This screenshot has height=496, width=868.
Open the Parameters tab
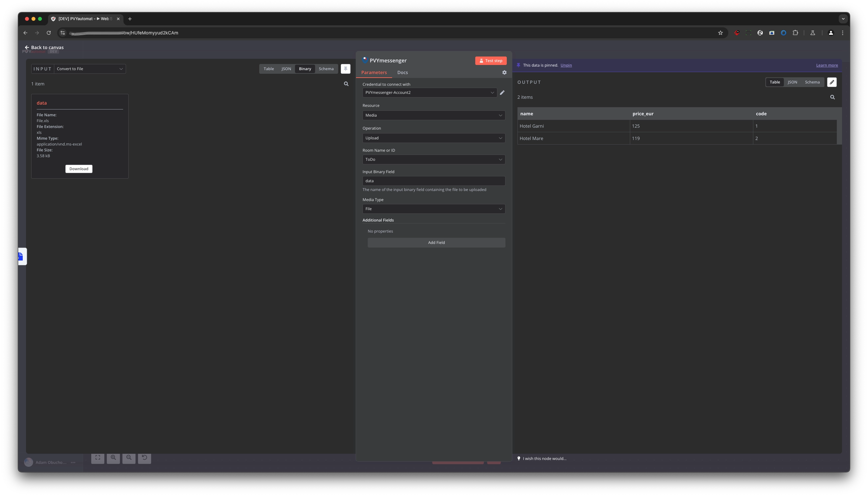tap(374, 72)
